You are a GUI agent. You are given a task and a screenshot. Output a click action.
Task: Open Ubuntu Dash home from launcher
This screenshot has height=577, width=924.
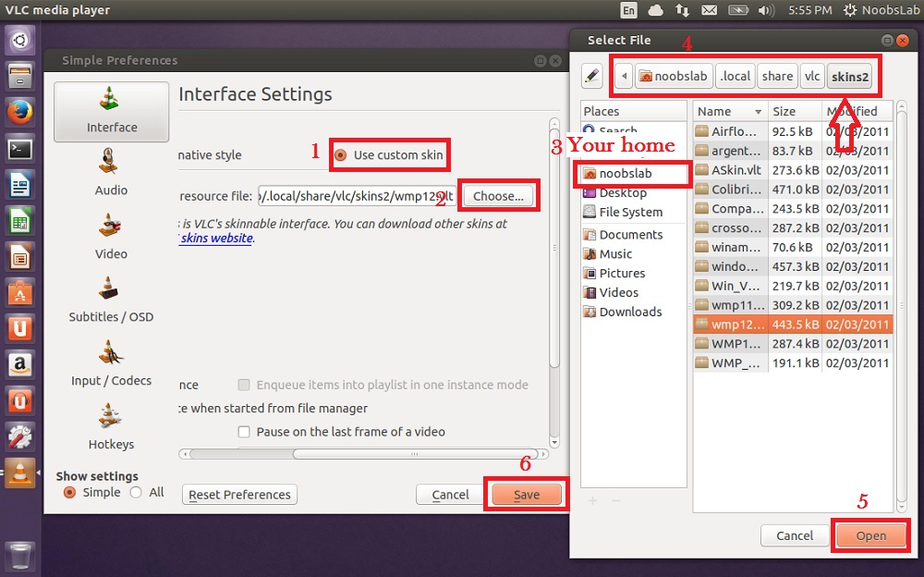click(20, 40)
